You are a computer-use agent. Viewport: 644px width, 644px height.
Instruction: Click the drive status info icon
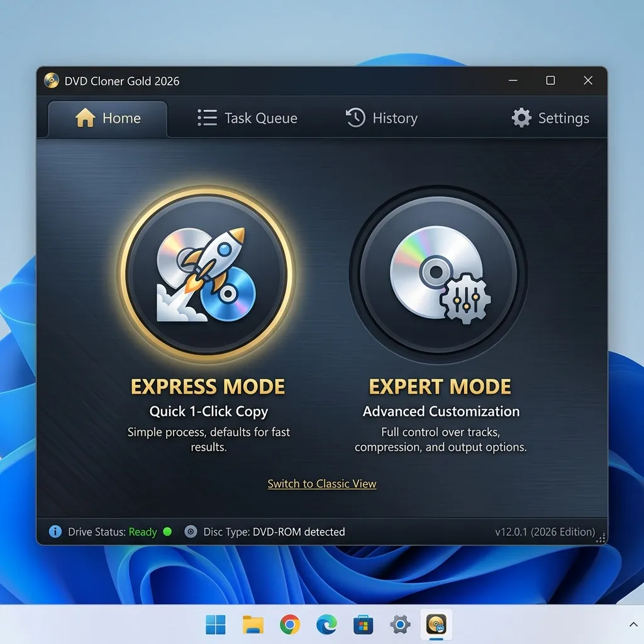(x=55, y=531)
